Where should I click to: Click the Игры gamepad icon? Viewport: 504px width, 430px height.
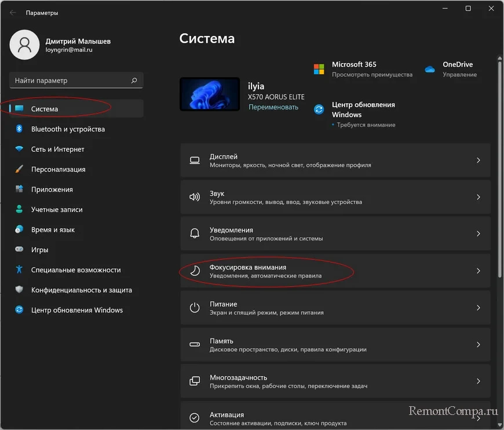coord(19,249)
